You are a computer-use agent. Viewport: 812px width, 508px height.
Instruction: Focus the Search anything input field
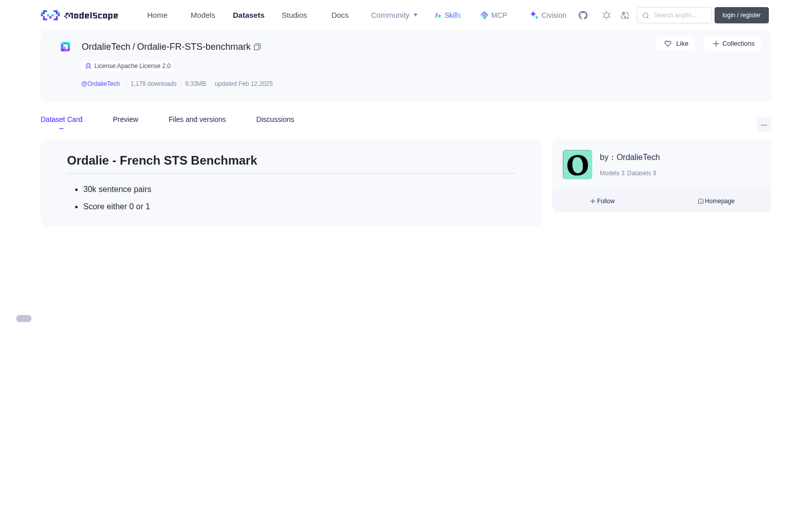pyautogui.click(x=674, y=15)
